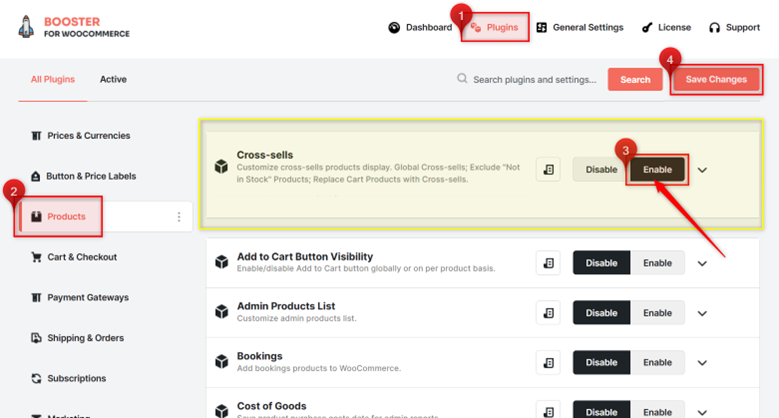Enable the Cost of Goods plugin
Screen dimensions: 779x418
point(657,411)
